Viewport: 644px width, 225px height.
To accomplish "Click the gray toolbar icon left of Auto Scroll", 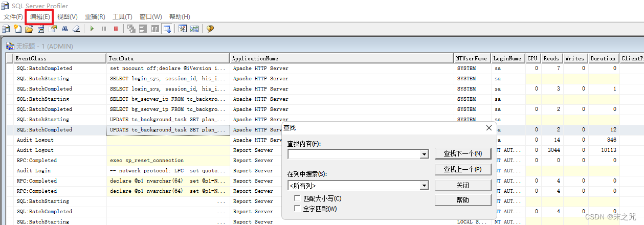I will coord(155,29).
